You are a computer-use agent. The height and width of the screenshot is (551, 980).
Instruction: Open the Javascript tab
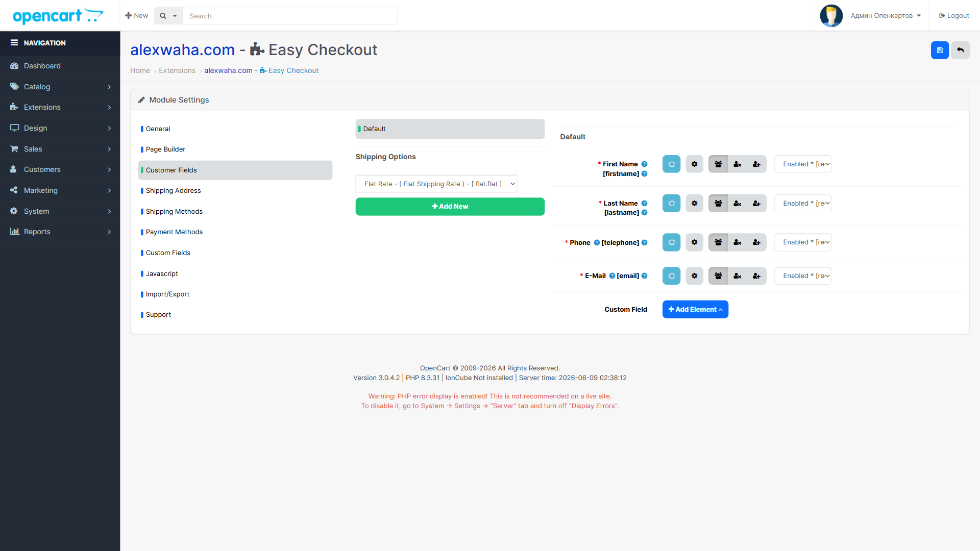[235, 274]
